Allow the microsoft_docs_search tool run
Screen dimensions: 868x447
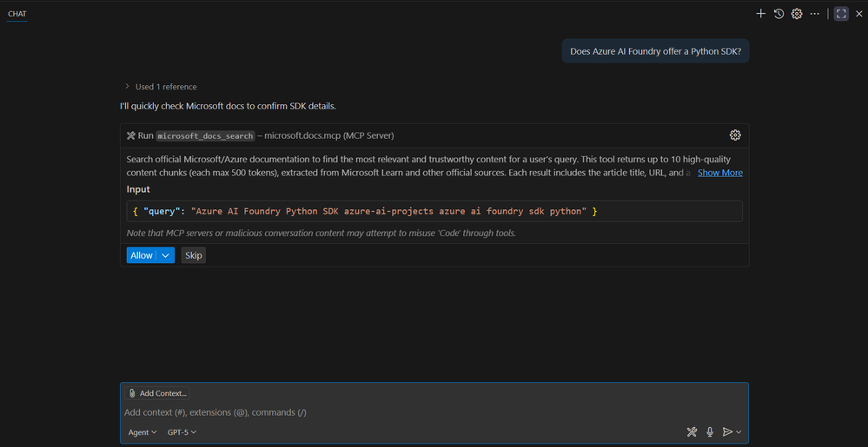pyautogui.click(x=141, y=255)
